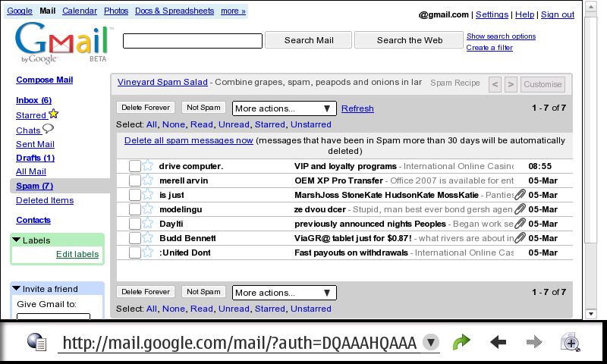Star the modelingu message

pyautogui.click(x=147, y=209)
